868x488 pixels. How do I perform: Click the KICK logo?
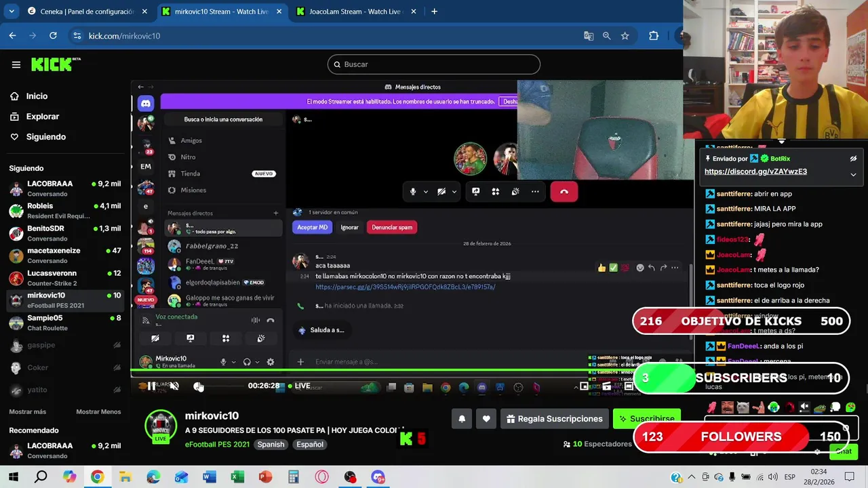(x=56, y=64)
